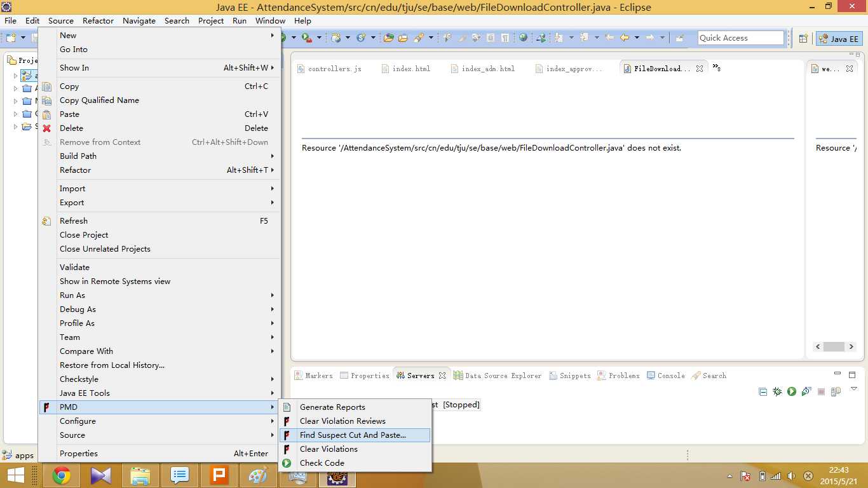Click the green Check Code icon
The image size is (868, 488).
click(x=287, y=463)
